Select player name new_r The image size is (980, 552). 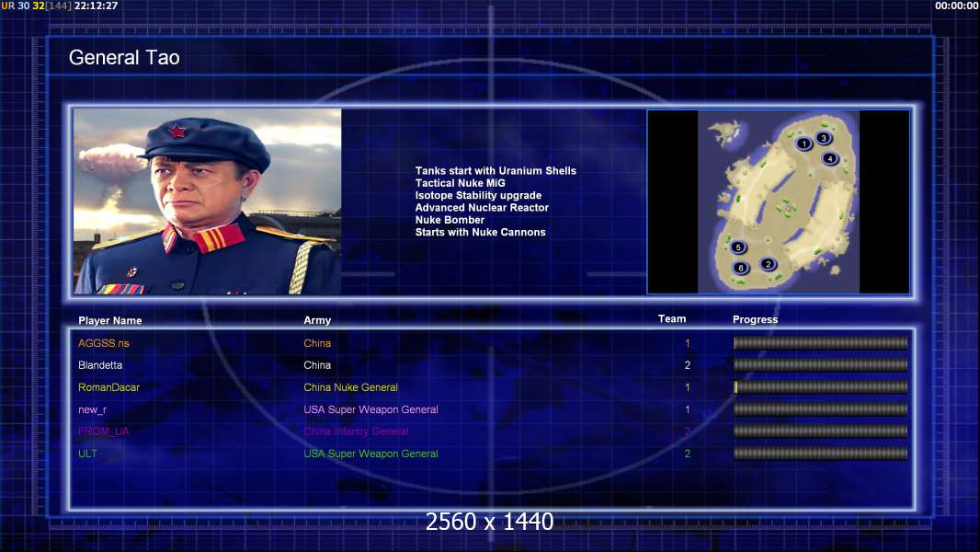pos(93,410)
